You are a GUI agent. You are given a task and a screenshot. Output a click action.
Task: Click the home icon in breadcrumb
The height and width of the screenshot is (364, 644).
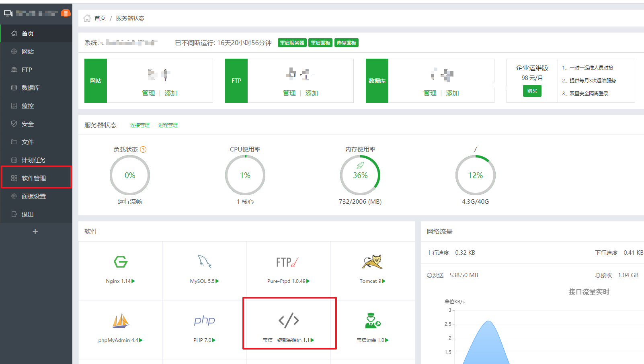[x=87, y=18]
